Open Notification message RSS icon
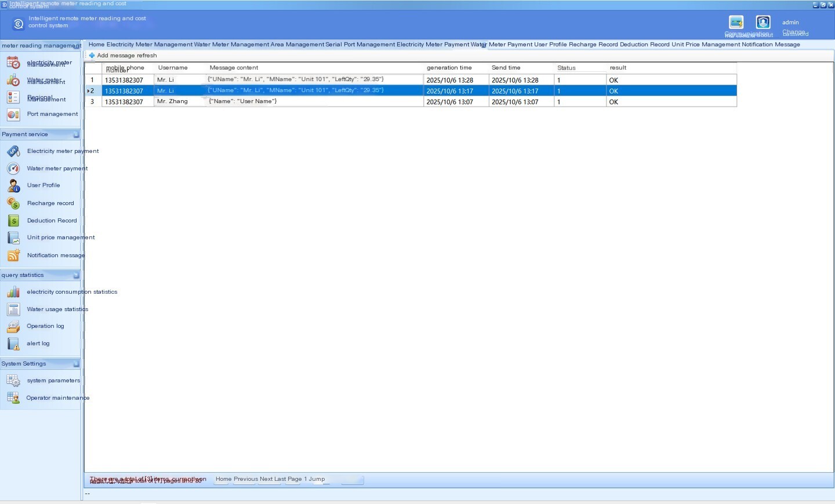 [x=13, y=255]
